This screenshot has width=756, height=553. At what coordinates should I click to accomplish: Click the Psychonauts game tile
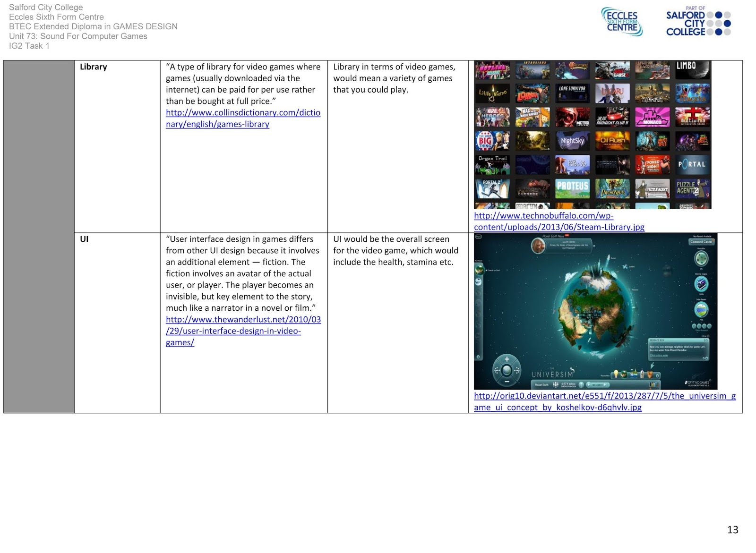point(612,188)
